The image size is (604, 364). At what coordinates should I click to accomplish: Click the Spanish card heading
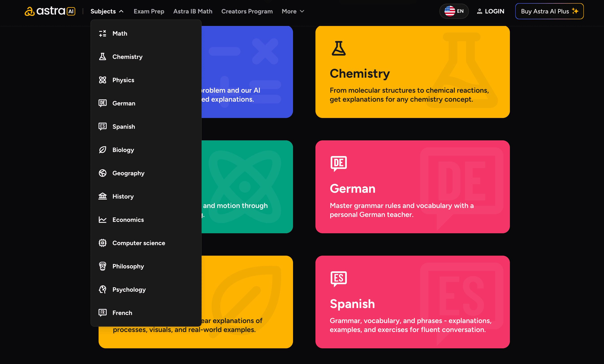pos(352,304)
